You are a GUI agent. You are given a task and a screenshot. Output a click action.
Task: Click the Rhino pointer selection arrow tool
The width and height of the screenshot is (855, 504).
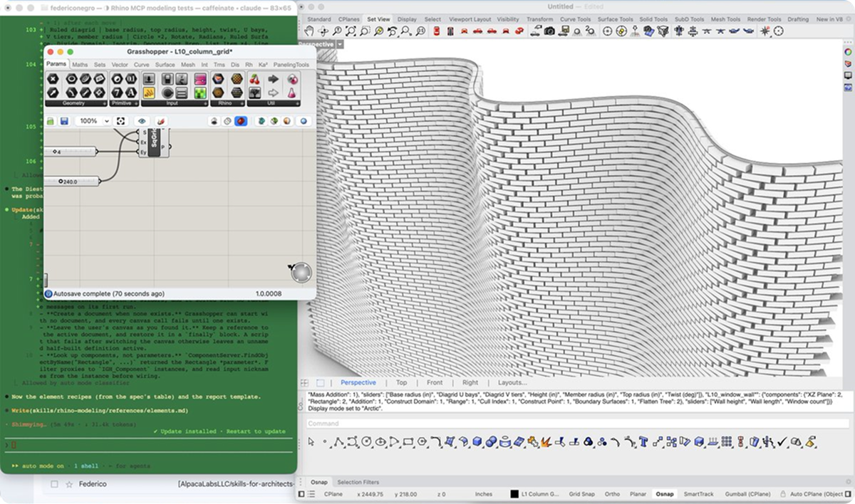point(311,442)
